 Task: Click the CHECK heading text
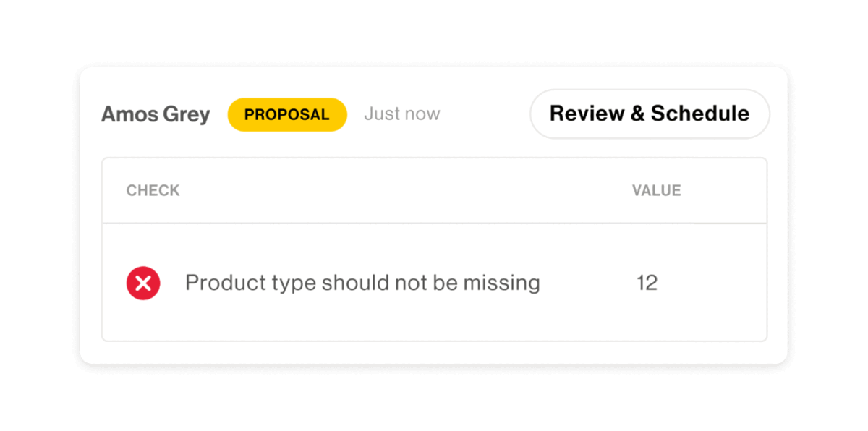click(x=153, y=191)
